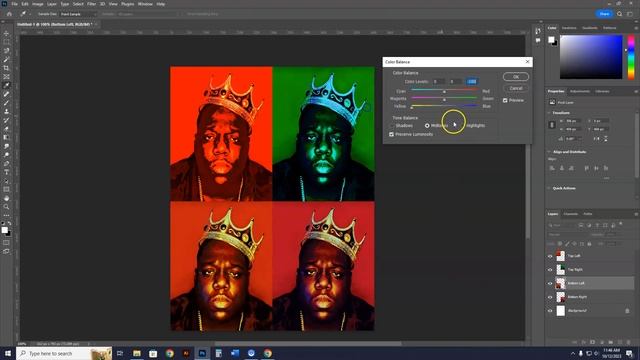Click Cancel in Color Balance dialog

[516, 88]
